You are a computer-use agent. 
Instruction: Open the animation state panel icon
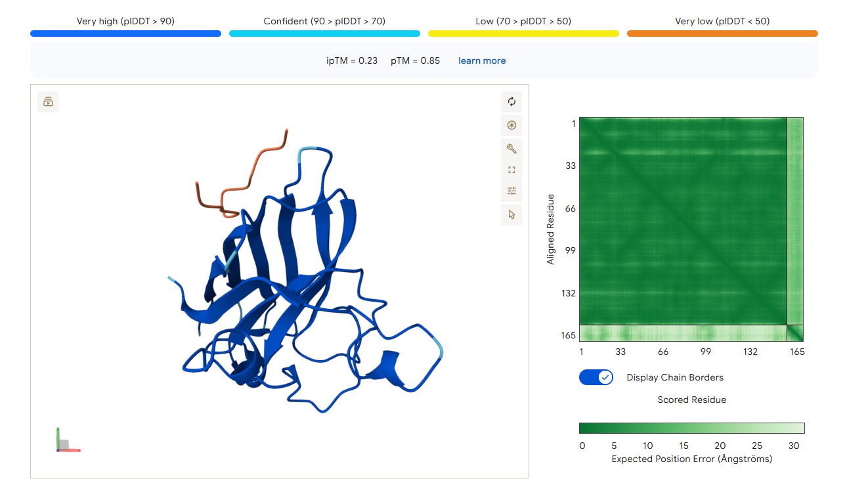48,102
